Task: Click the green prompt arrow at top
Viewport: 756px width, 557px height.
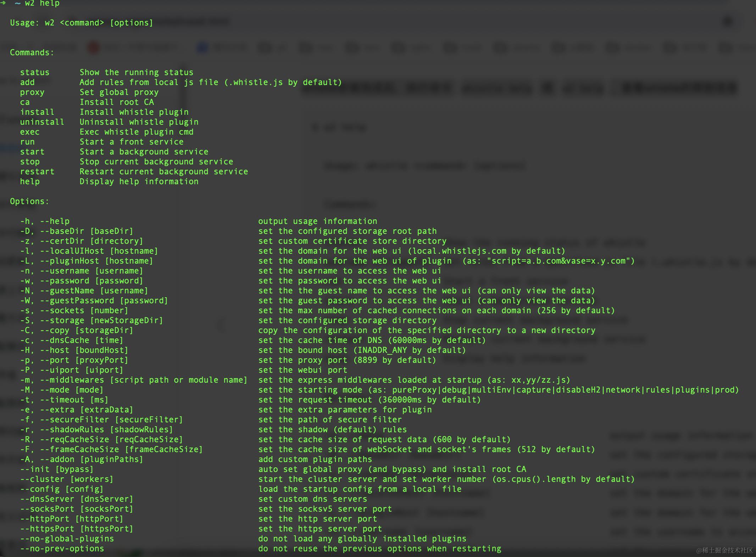Action: pyautogui.click(x=3, y=3)
